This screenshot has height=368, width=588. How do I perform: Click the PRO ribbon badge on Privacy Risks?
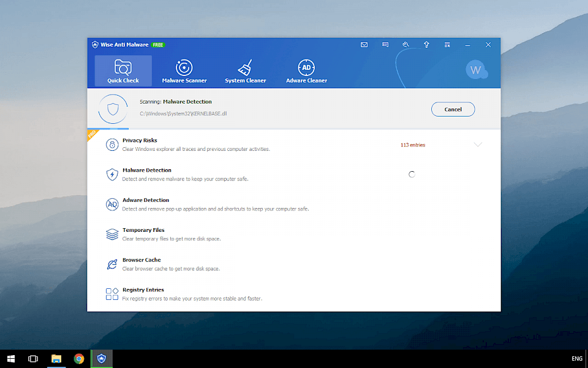(92, 134)
